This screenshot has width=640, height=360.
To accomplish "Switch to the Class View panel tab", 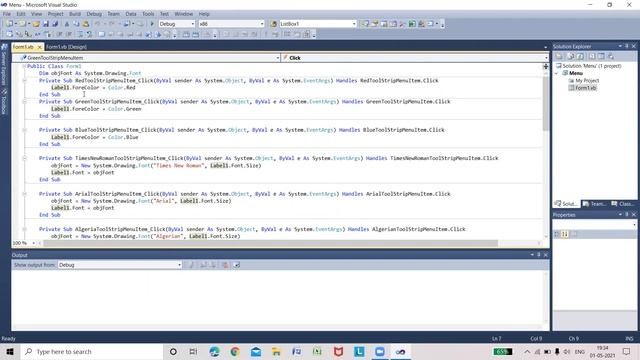I will pyautogui.click(x=623, y=204).
